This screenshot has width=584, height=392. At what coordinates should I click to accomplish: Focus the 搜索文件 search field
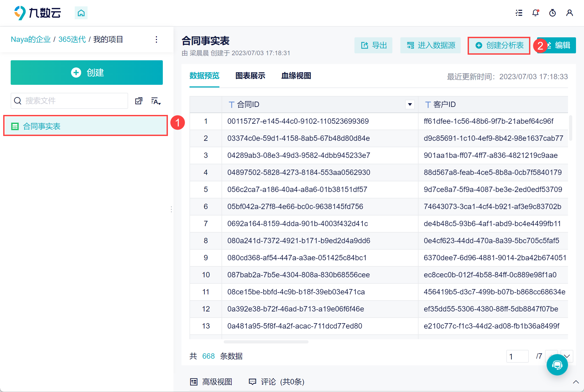[x=69, y=101]
